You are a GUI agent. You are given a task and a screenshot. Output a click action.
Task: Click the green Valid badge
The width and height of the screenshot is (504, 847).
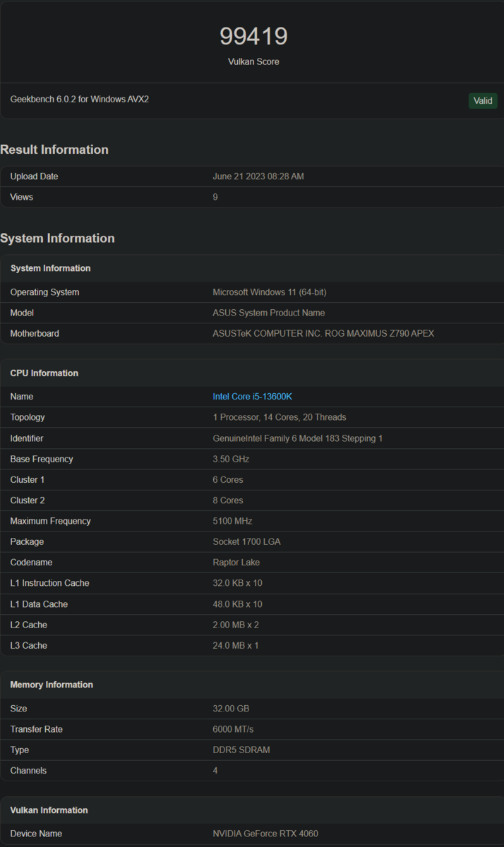click(483, 100)
